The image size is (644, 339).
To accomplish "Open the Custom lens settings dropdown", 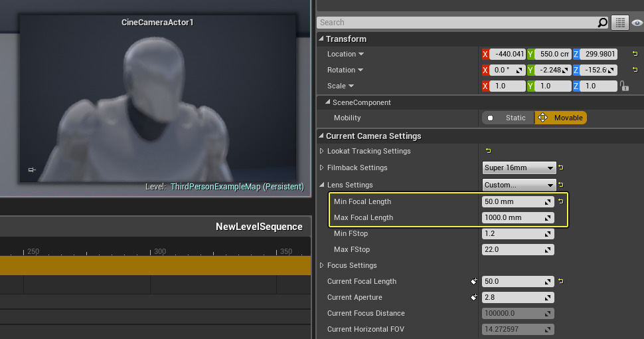I will tap(519, 185).
